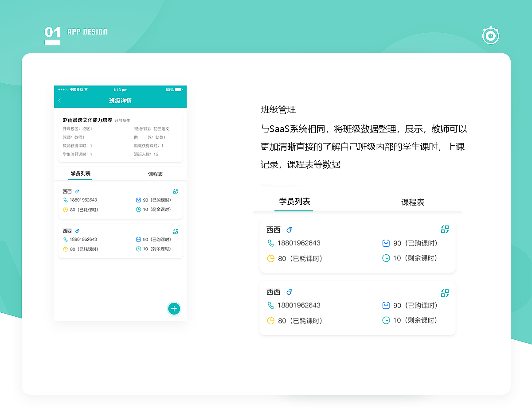Click QR scan icon on first enlarged student card

pos(445,229)
